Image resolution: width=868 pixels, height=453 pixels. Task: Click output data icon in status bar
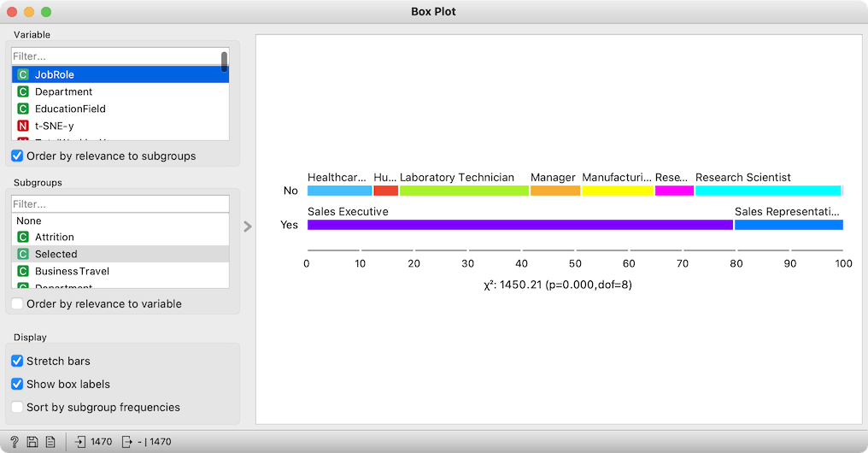click(x=126, y=442)
